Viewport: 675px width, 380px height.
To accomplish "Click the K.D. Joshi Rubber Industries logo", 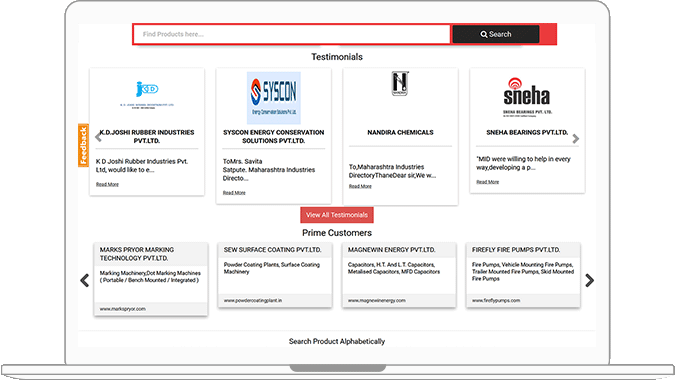I will [x=147, y=95].
